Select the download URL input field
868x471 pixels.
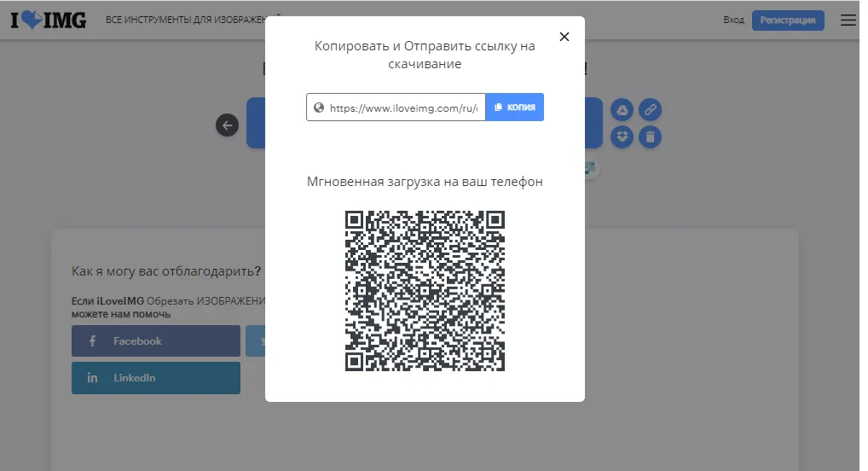pyautogui.click(x=396, y=107)
